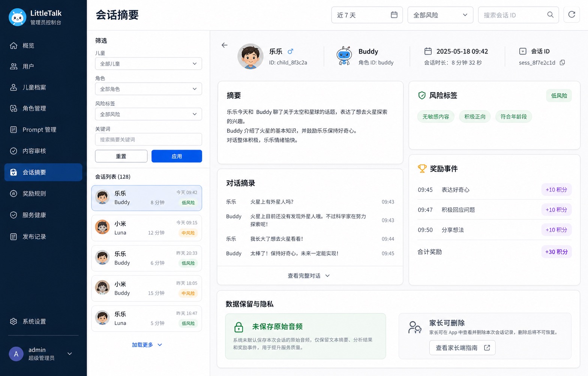
Task: Click the blue 应用 button
Action: tap(177, 156)
